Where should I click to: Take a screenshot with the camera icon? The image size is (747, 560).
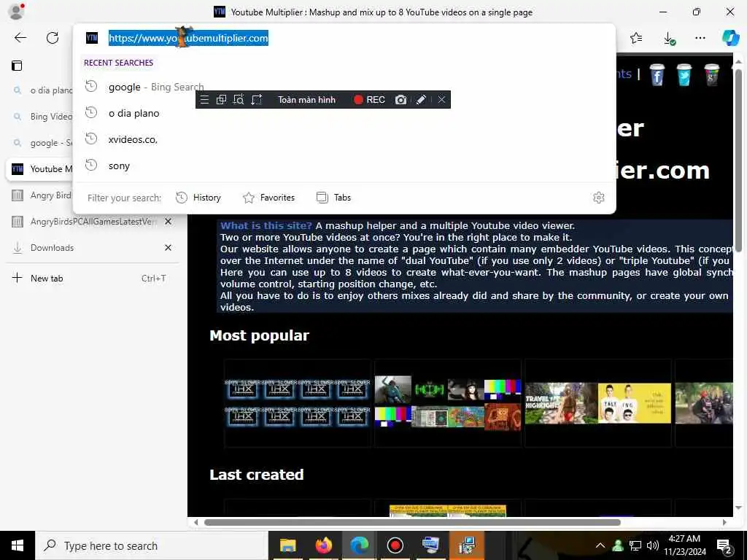[x=400, y=99]
